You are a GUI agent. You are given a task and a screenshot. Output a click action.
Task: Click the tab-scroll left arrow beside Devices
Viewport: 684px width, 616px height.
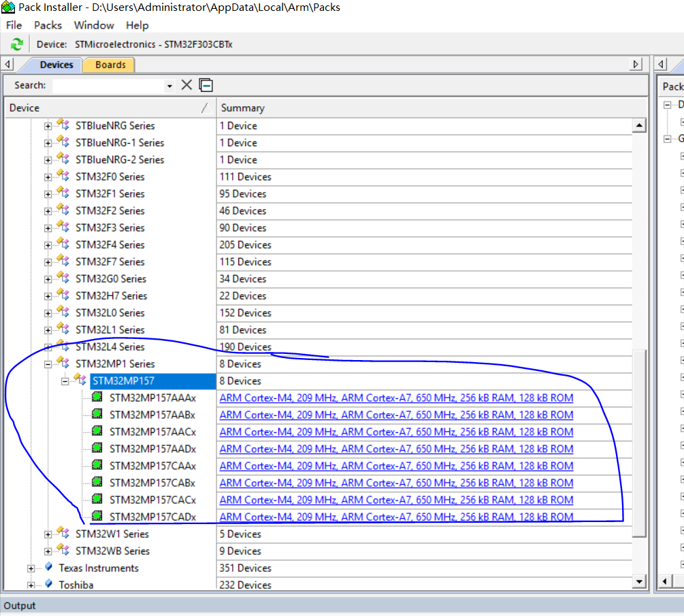point(8,64)
